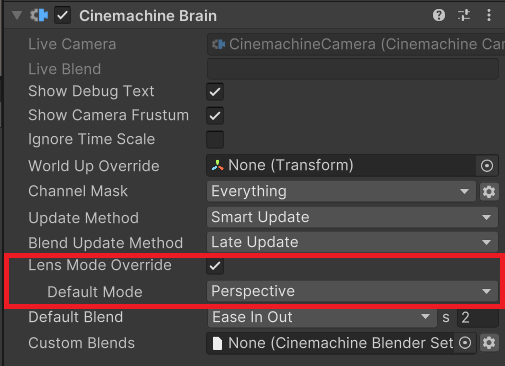Collapse the Cinemachine Brain component foldout
This screenshot has width=505, height=366.
pos(17,15)
